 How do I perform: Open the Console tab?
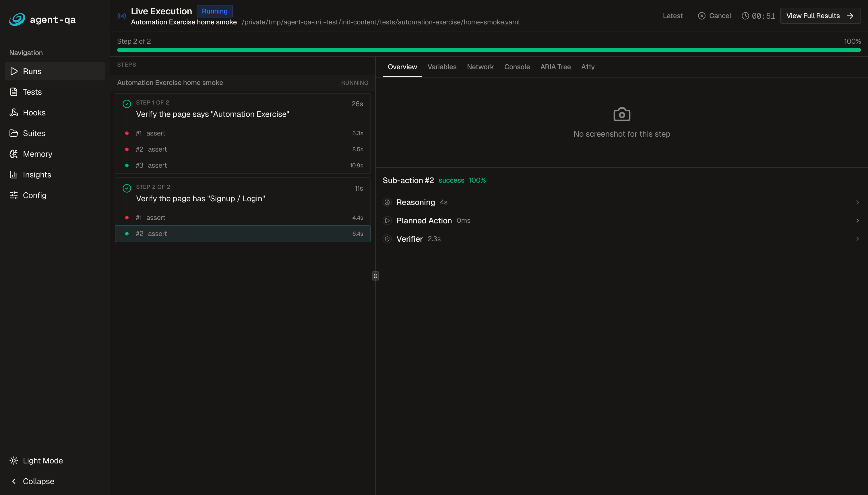[517, 67]
